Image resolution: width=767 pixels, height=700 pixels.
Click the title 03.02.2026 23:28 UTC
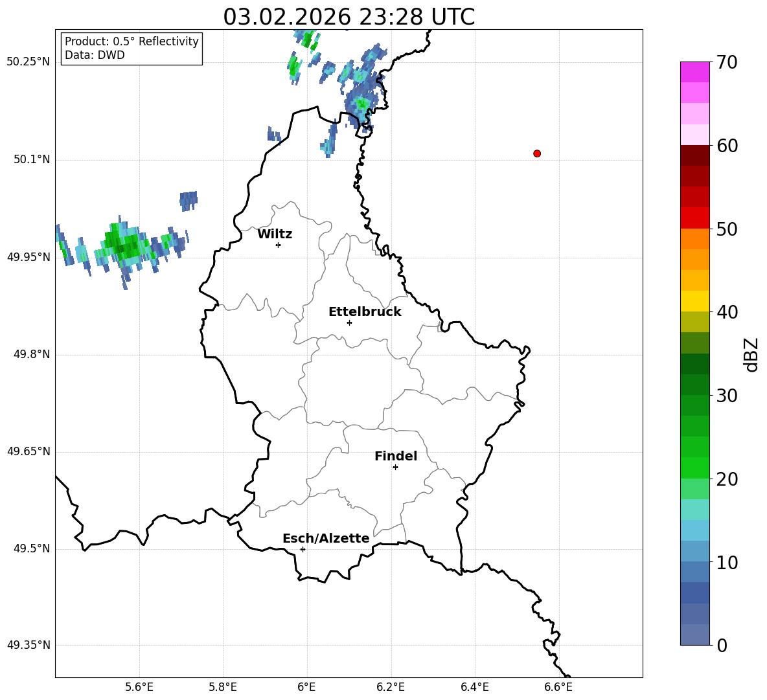(x=349, y=17)
